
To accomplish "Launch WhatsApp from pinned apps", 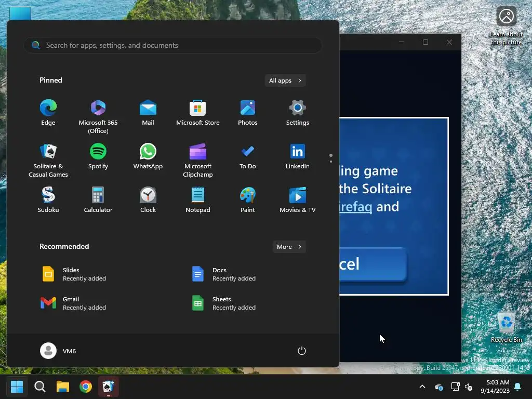I will point(148,156).
